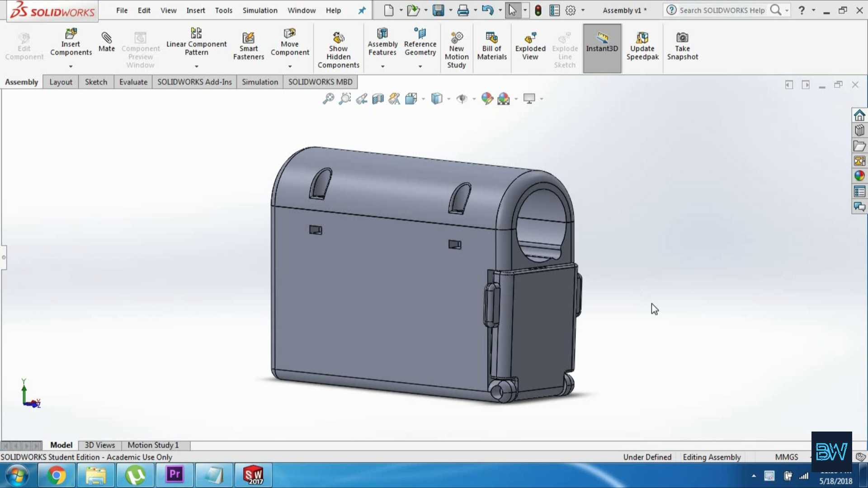Toggle Hide/Show Items eye icon

(462, 99)
